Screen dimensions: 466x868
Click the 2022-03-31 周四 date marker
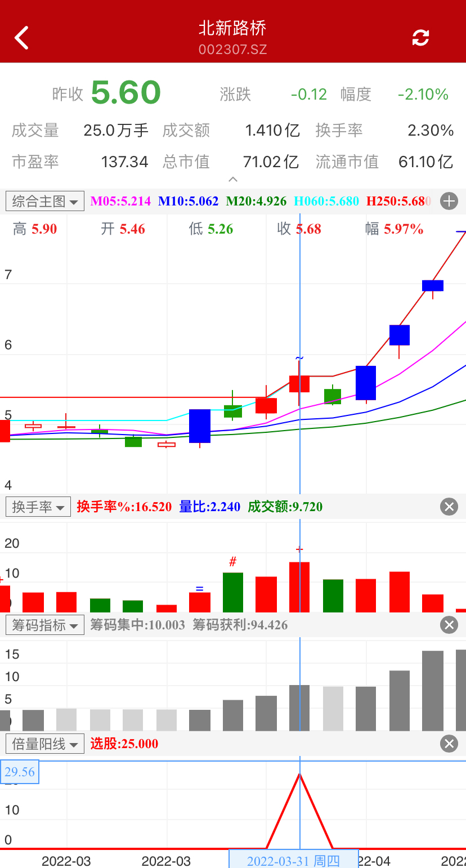[x=293, y=861]
